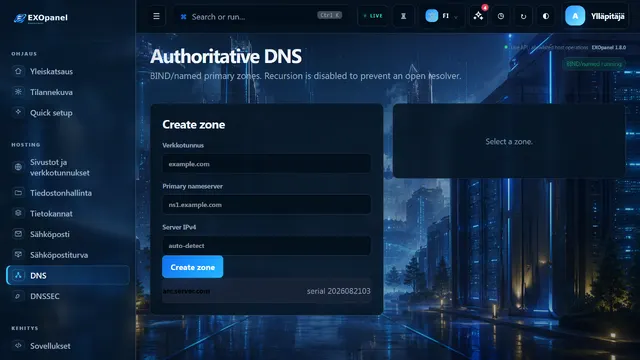Toggle the dark/light theme contrast icon
This screenshot has height=360, width=640.
(546, 16)
